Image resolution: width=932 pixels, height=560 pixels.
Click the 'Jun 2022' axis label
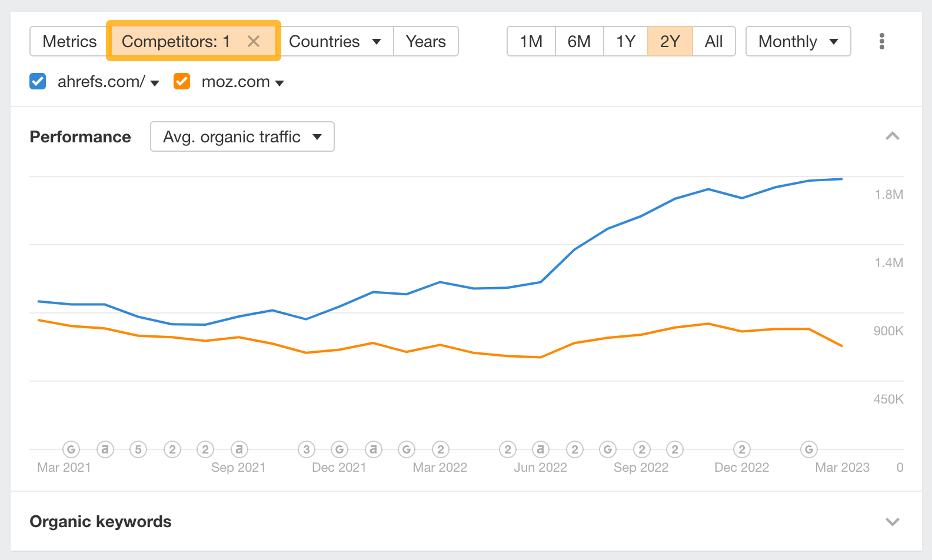pos(540,467)
